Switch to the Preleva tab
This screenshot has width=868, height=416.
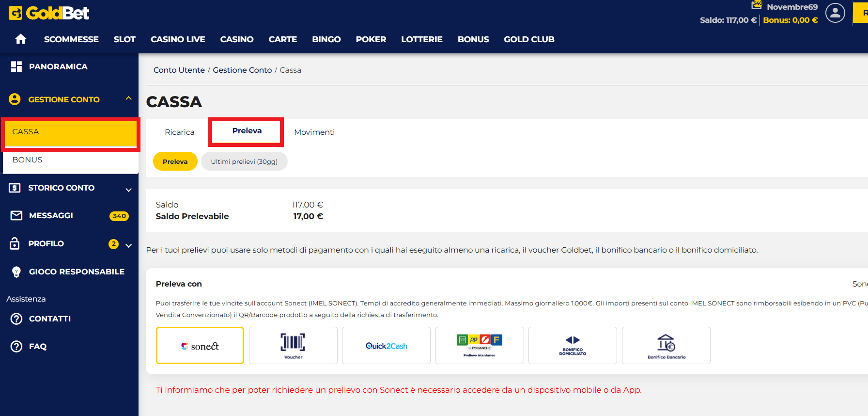pyautogui.click(x=247, y=131)
